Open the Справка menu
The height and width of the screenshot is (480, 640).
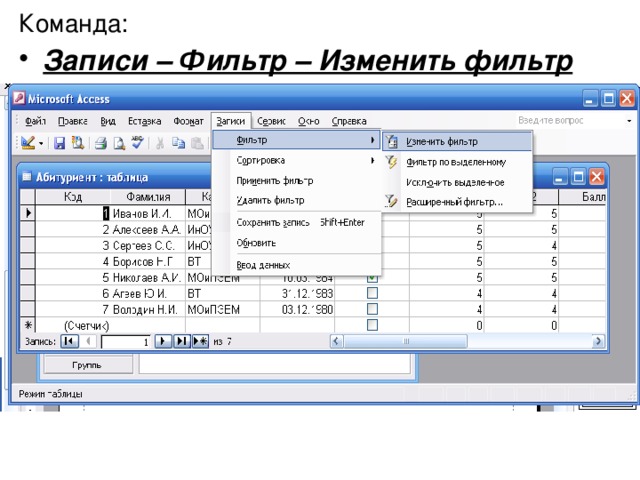tap(349, 121)
